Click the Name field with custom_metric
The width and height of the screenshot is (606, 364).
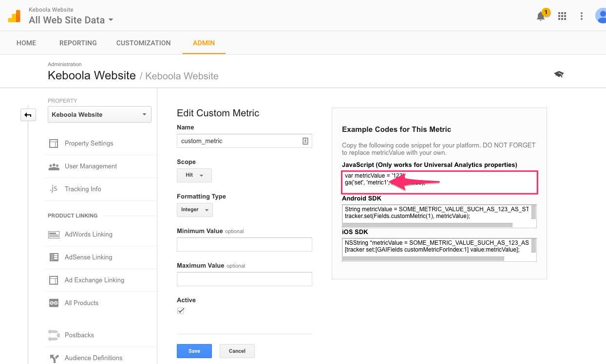coord(244,141)
